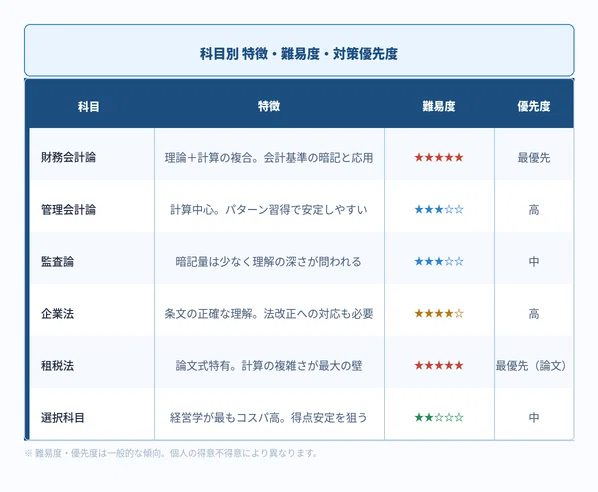Click the blue star rating for 管理会計論
This screenshot has width=598, height=492.
[x=439, y=209]
